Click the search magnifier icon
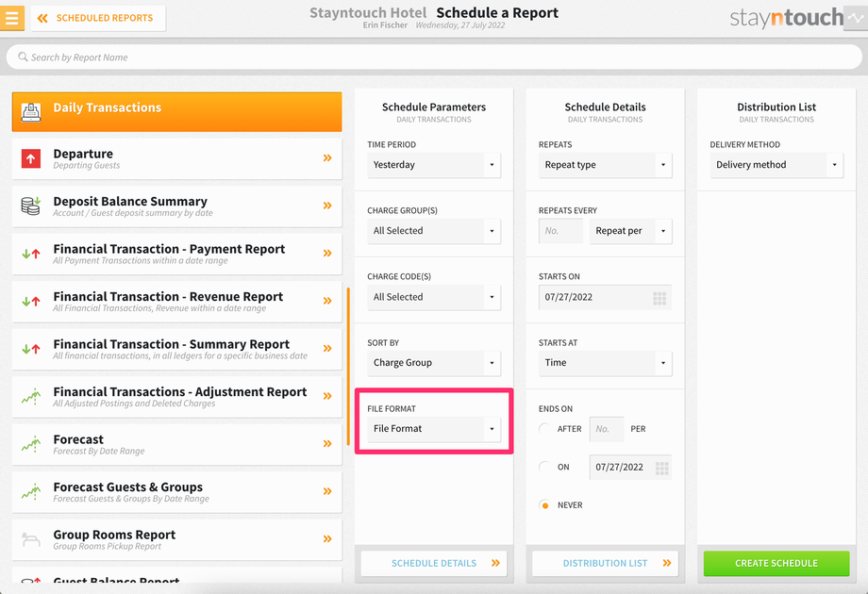 point(23,57)
